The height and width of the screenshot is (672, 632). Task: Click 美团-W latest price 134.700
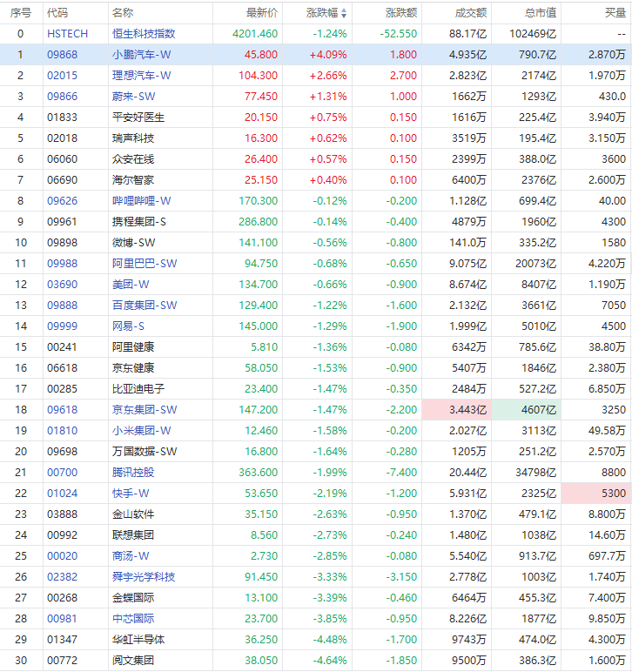[258, 285]
